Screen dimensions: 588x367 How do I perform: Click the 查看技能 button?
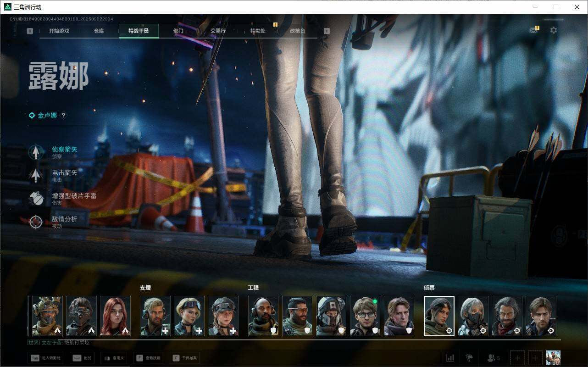click(x=149, y=358)
